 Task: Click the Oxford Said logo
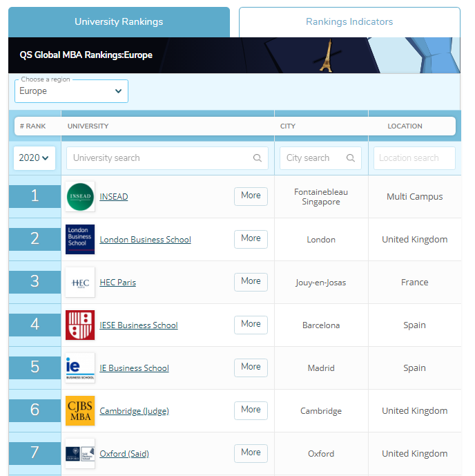click(x=80, y=453)
